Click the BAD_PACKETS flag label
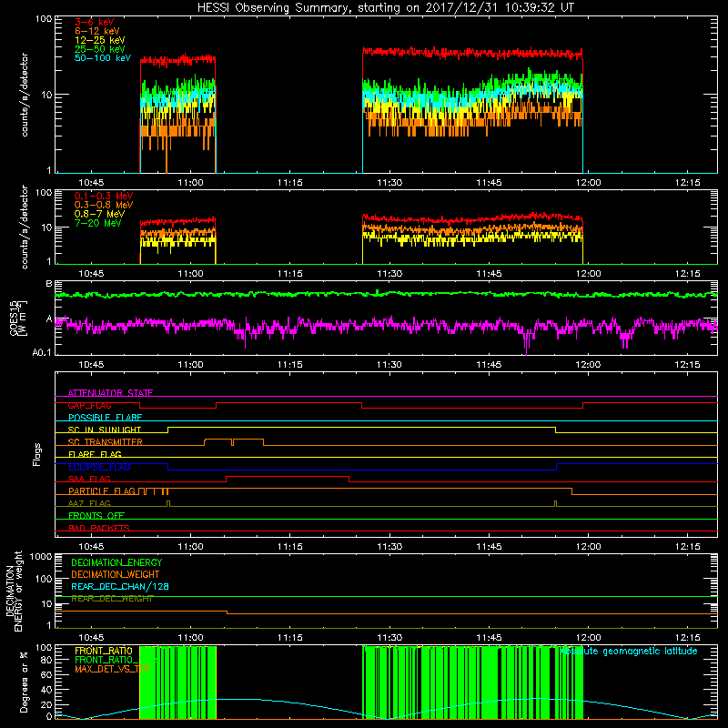The width and height of the screenshot is (728, 728). tap(99, 528)
